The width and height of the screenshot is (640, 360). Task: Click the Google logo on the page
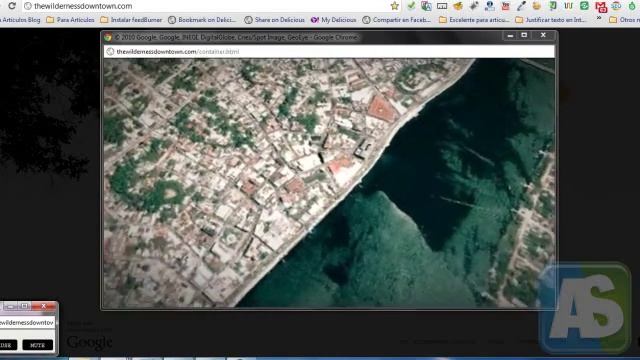pos(90,342)
